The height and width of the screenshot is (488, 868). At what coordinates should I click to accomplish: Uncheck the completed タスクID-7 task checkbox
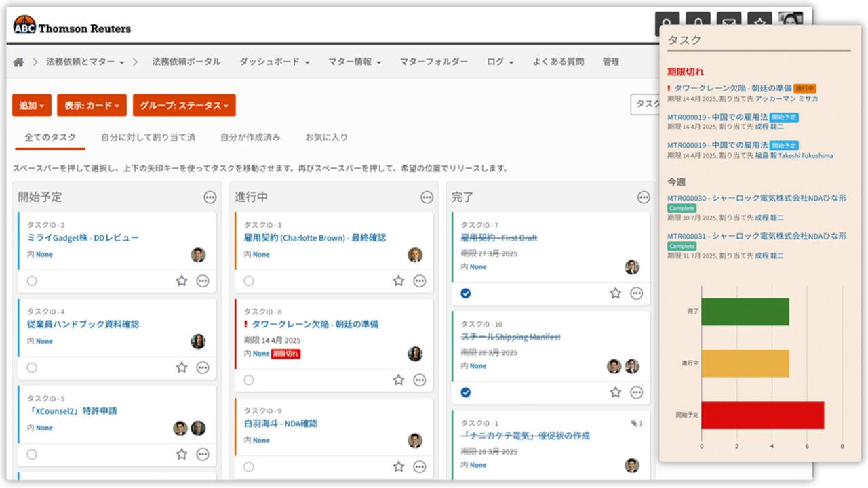pos(466,293)
